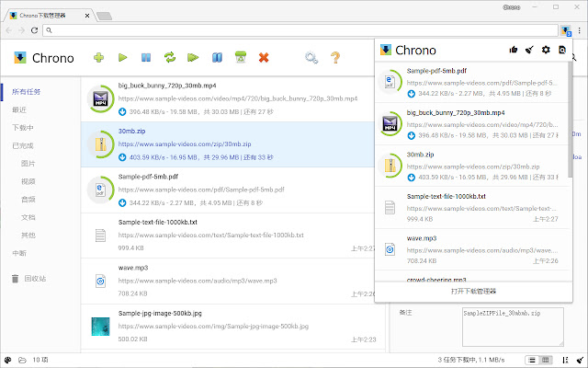Open 回收站 recycle bin in sidebar
Image resolution: width=588 pixels, height=368 pixels.
[34, 278]
